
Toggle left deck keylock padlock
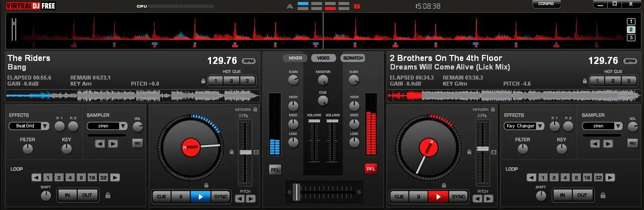(x=255, y=109)
